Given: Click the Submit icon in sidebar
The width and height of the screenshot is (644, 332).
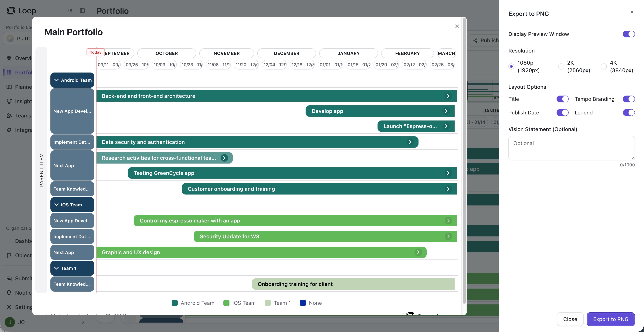Looking at the screenshot, I should coord(9,278).
